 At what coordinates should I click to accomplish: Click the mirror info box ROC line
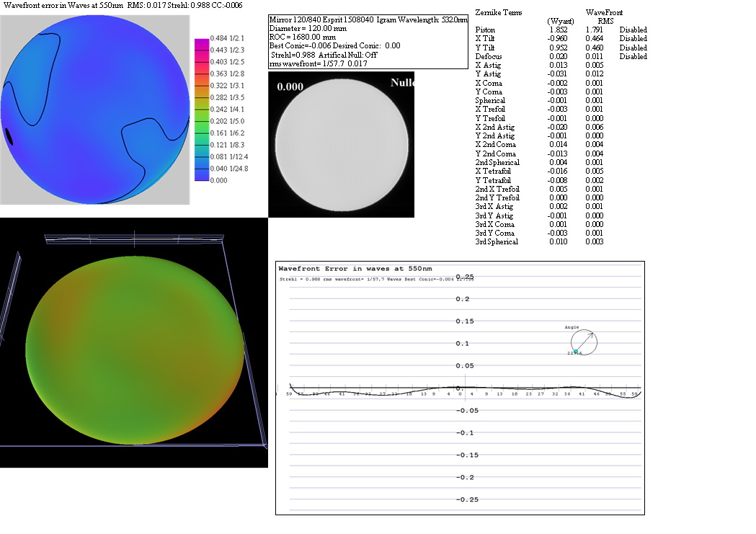tap(302, 37)
